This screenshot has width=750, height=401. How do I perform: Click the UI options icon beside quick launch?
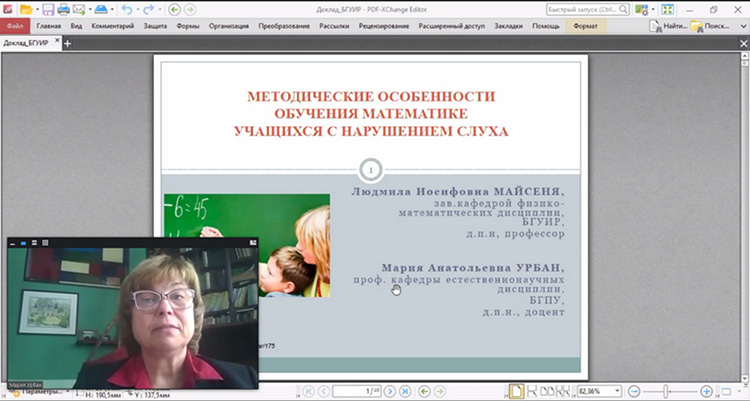641,9
